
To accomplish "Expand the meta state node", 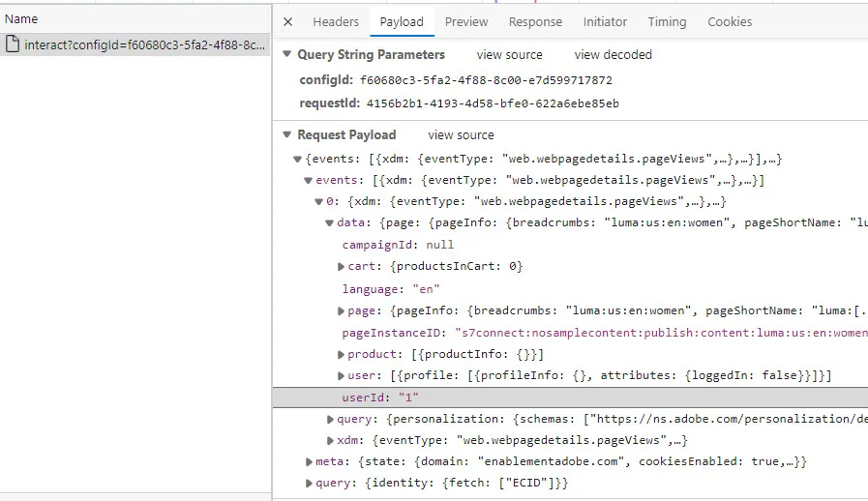I will coord(309,461).
